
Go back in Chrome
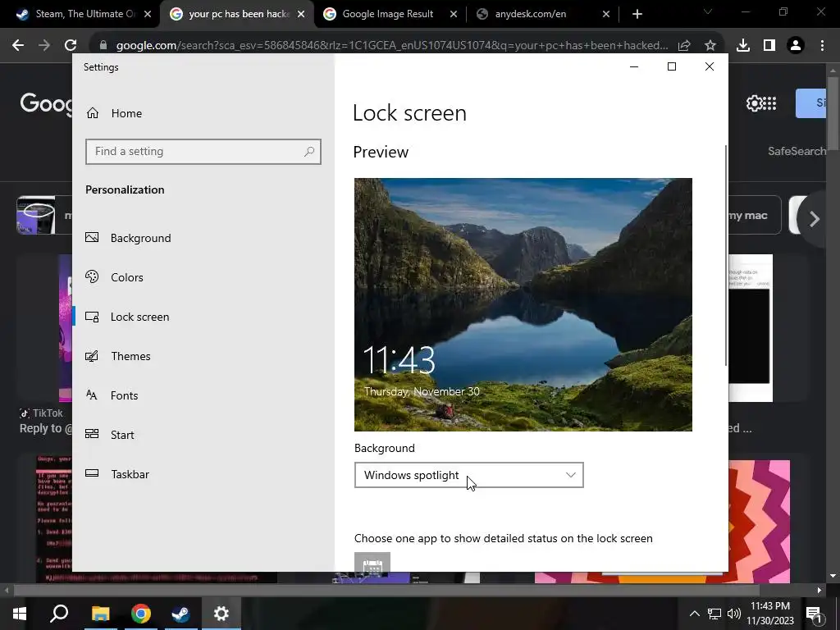point(18,45)
